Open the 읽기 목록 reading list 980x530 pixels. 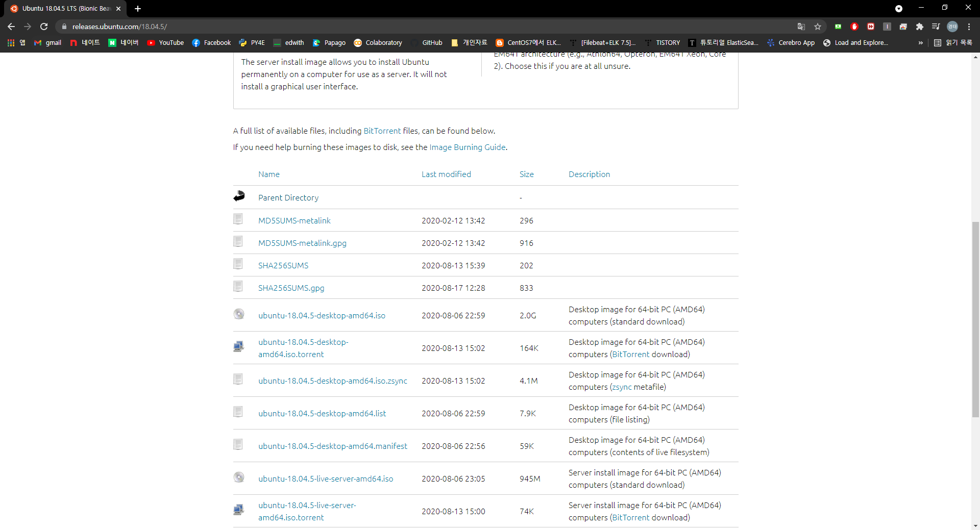(953, 43)
